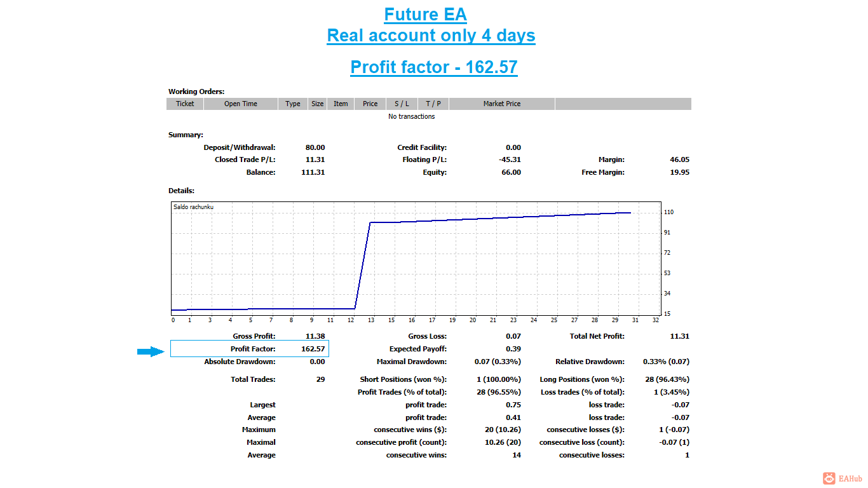Viewport: 868px width, 488px height.
Task: Open the "Future EA" heading link
Action: tap(425, 14)
